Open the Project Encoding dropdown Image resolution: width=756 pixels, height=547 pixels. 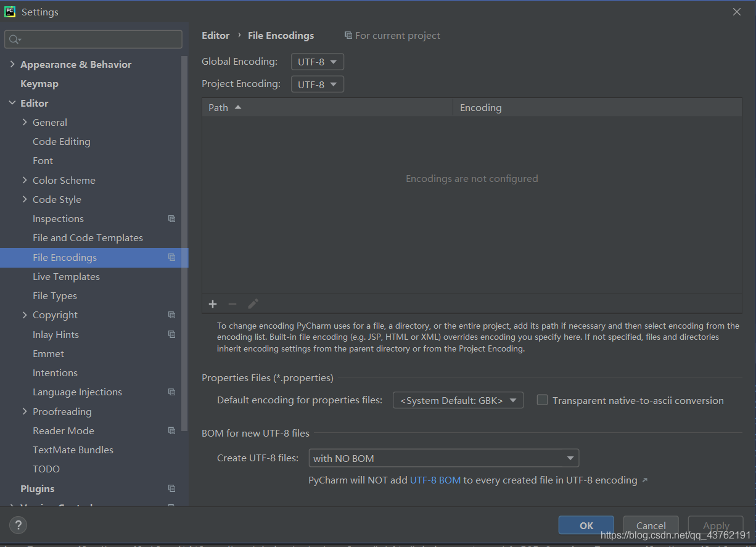pos(318,84)
